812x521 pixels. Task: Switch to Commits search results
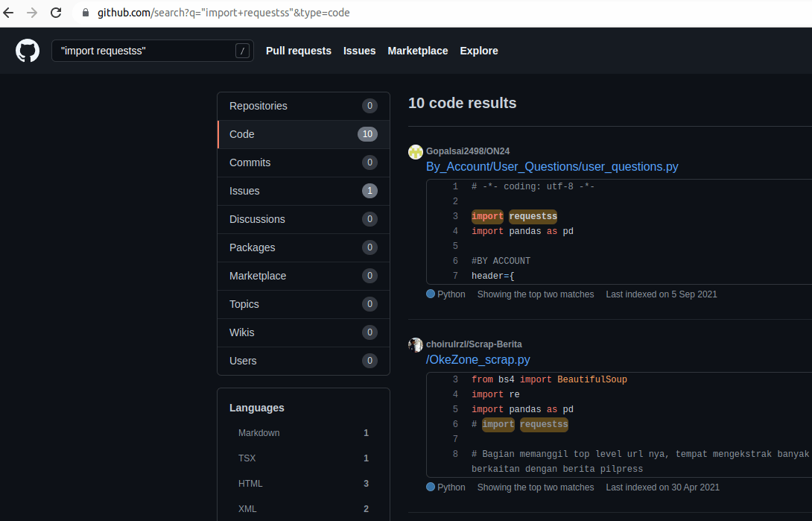click(x=250, y=162)
